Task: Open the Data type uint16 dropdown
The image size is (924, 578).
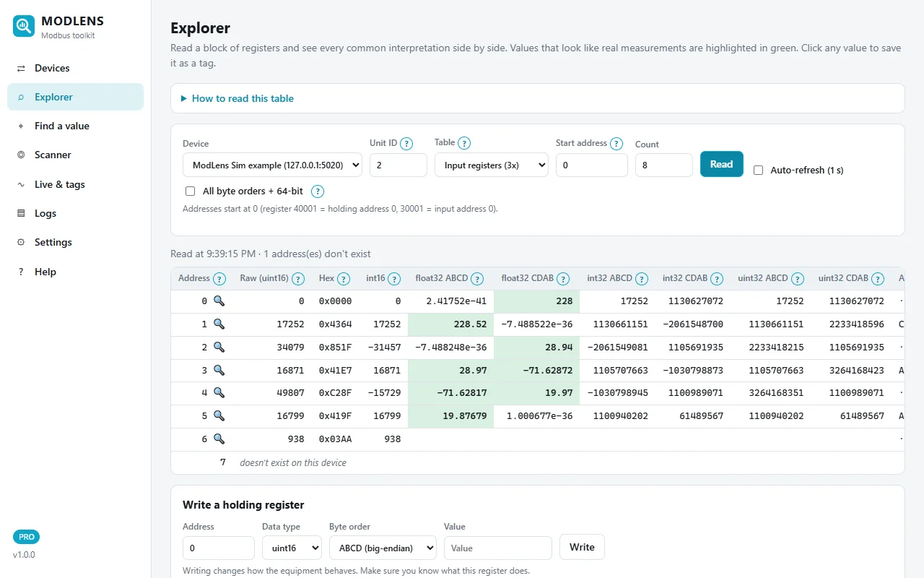Action: coord(292,548)
